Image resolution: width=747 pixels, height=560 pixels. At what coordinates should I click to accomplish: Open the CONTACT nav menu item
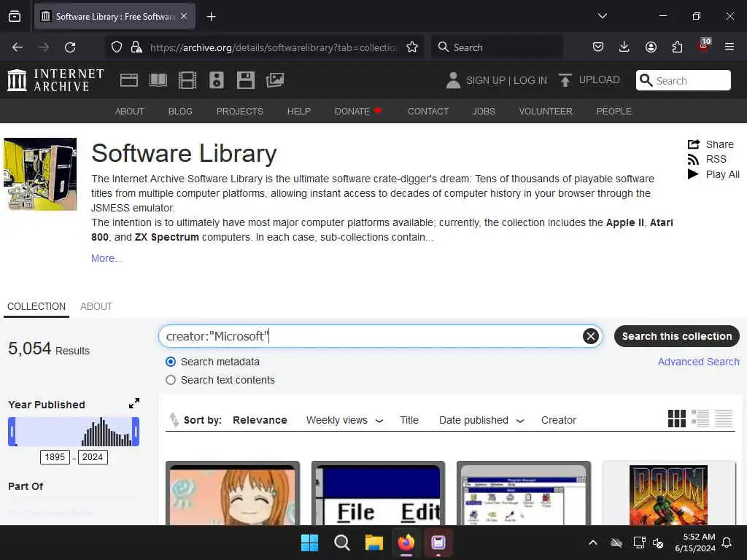[427, 112]
